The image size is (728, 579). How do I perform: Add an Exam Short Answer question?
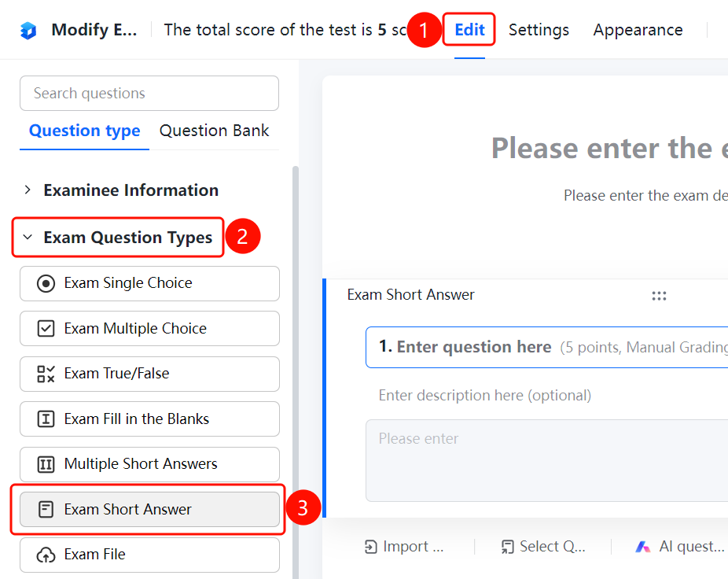[149, 509]
